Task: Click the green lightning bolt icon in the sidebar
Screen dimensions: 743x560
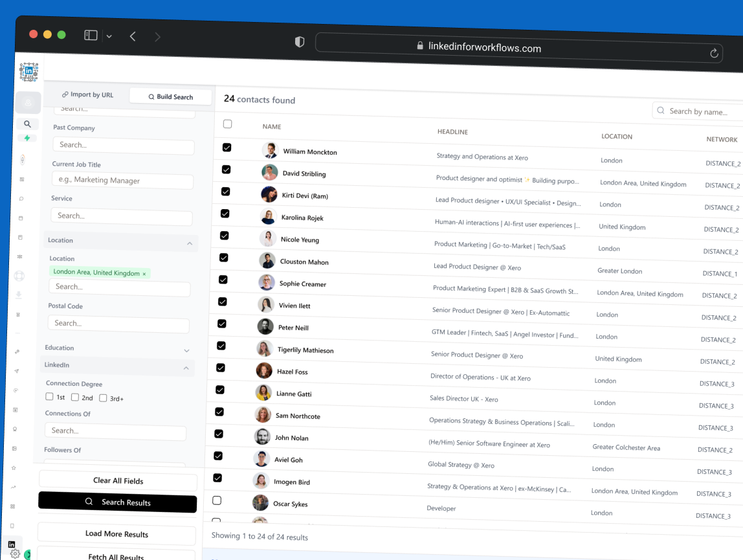Action: pyautogui.click(x=27, y=139)
